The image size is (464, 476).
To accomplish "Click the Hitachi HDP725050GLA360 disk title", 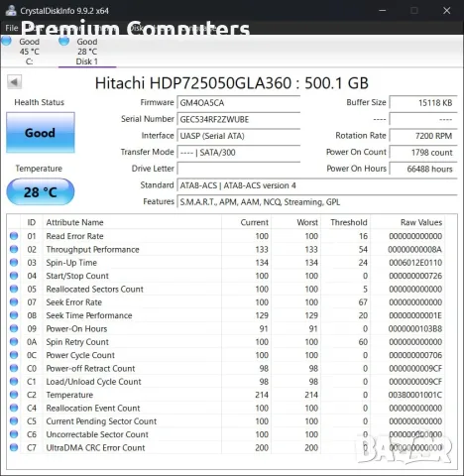I will pos(232,83).
